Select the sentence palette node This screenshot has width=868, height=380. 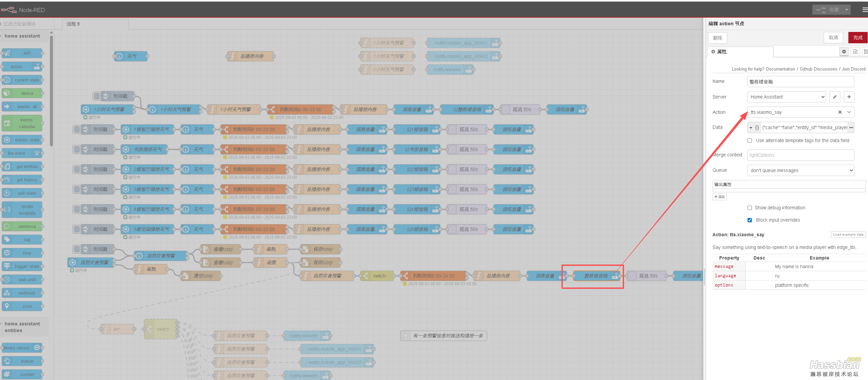(22, 226)
